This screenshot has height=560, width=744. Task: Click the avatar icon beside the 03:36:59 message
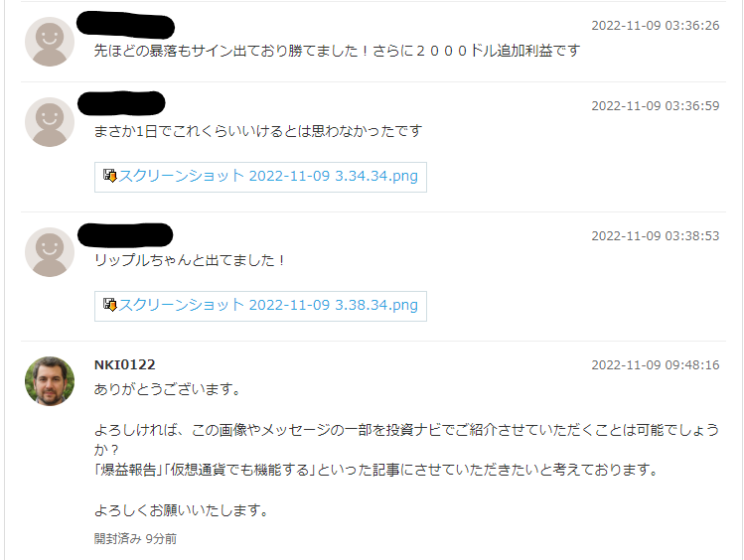click(50, 122)
